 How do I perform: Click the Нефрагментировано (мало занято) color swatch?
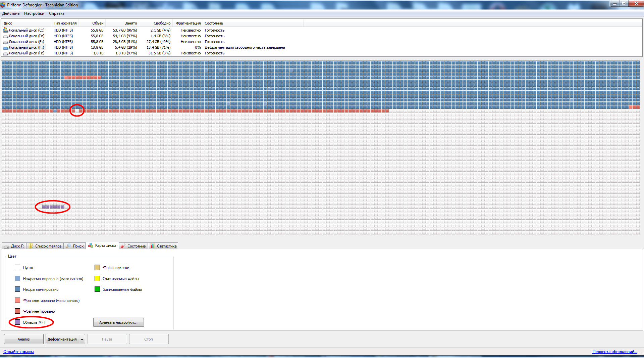[x=17, y=278]
